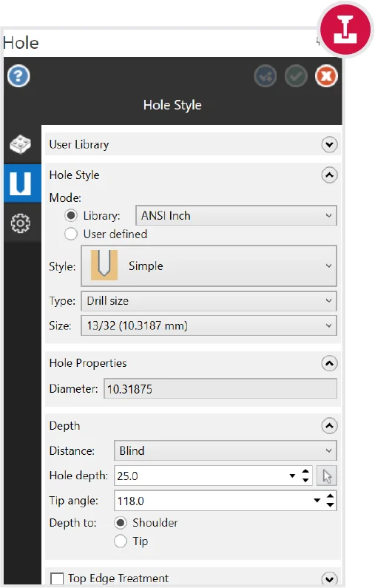Switch to the placement block sidebar icon
The image size is (375, 588).
pyautogui.click(x=20, y=144)
